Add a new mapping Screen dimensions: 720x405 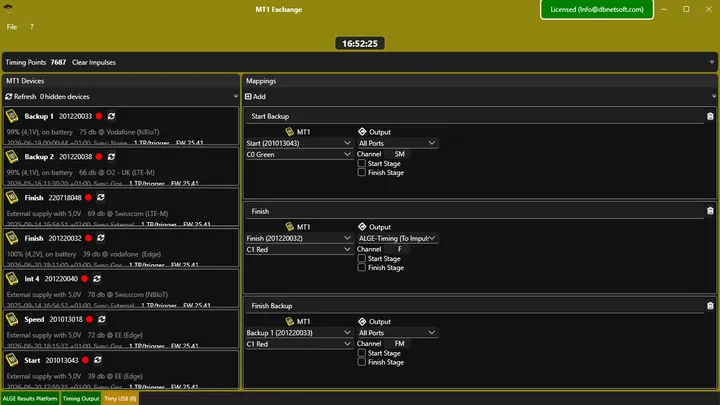[255, 96]
